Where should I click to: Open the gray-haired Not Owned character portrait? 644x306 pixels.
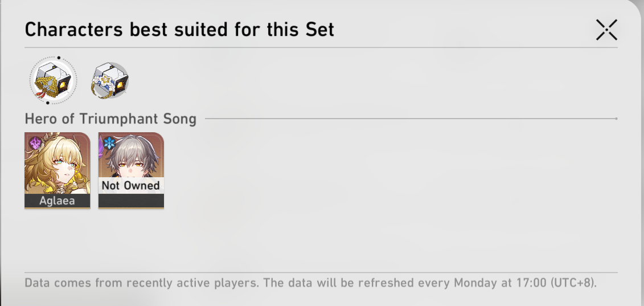[x=131, y=170]
